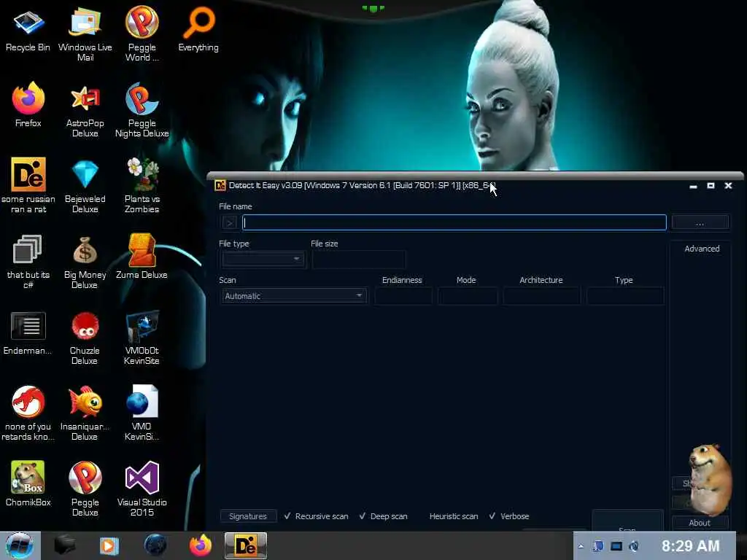Select VM0 KevinSi... web document icon
Image resolution: width=747 pixels, height=560 pixels.
coord(142,413)
